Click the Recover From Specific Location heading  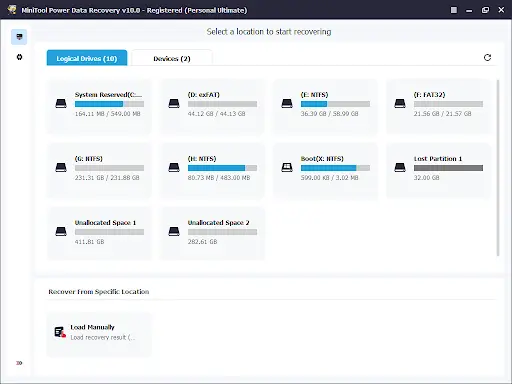pos(99,292)
